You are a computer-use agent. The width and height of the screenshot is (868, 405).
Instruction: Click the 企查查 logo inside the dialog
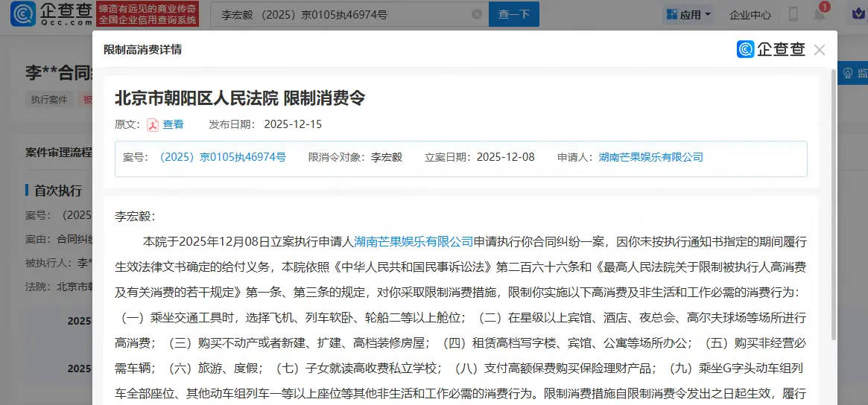click(771, 49)
